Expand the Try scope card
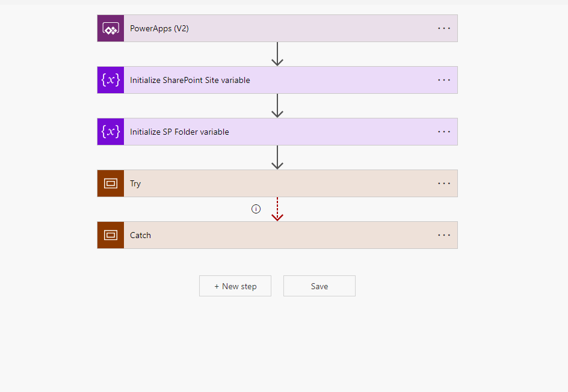The width and height of the screenshot is (568, 392). (x=277, y=183)
